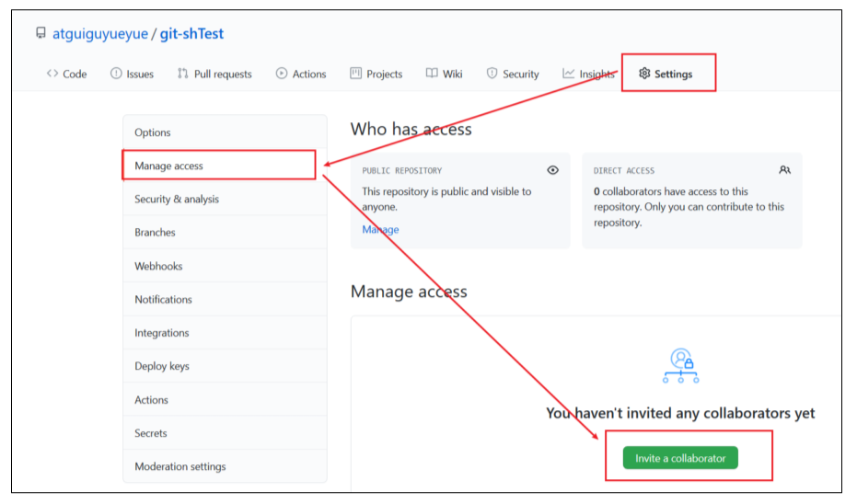Select Options in the settings sidebar
The height and width of the screenshot is (504, 857).
pyautogui.click(x=226, y=132)
